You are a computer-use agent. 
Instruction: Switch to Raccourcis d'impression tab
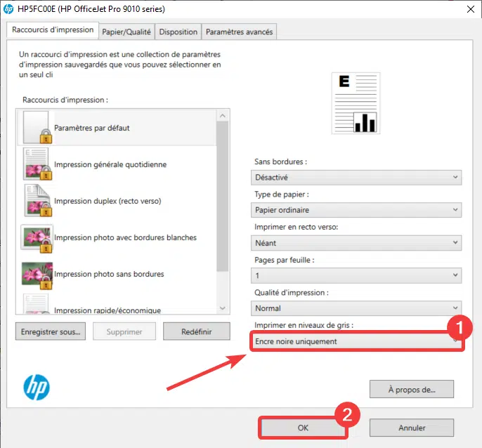(53, 29)
